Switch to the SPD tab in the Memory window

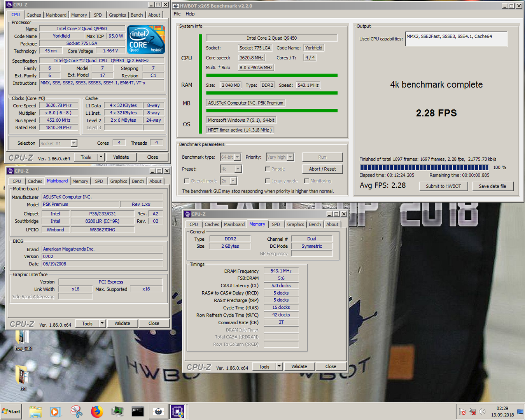tap(276, 224)
